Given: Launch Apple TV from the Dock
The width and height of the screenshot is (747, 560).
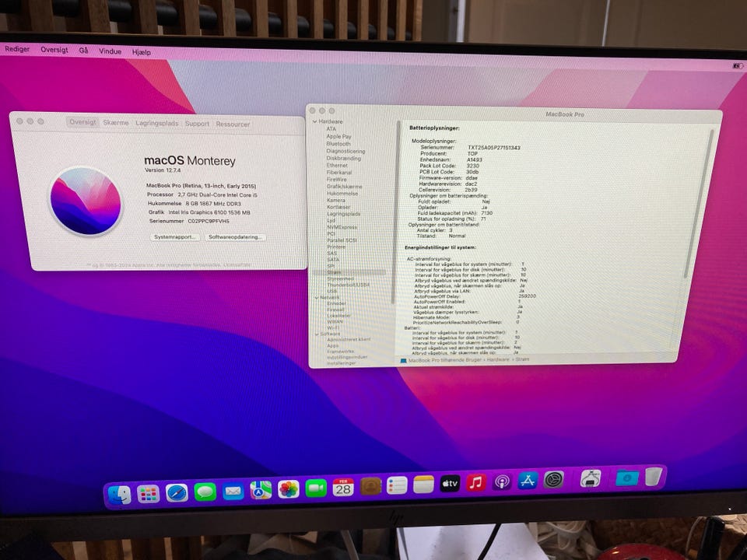Looking at the screenshot, I should click(449, 483).
